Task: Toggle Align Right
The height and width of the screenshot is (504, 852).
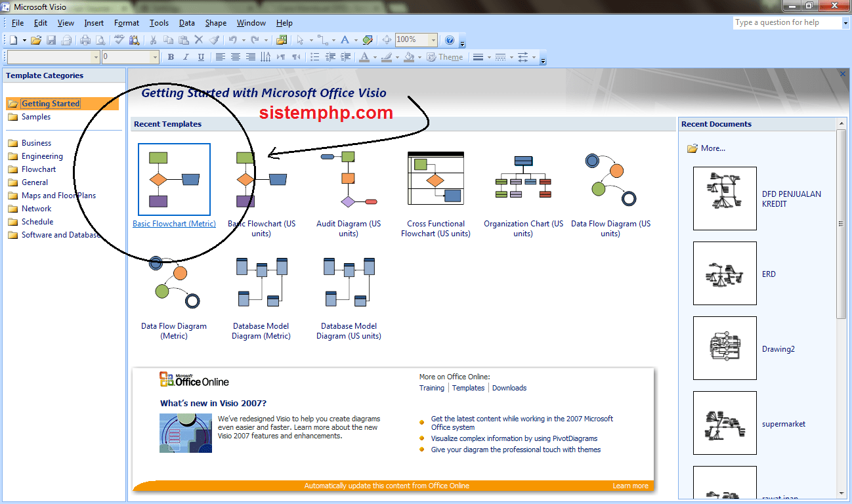Action: click(x=250, y=57)
